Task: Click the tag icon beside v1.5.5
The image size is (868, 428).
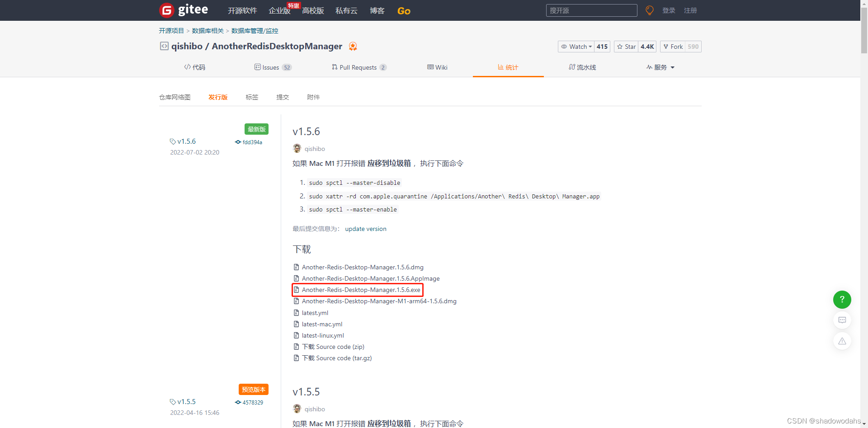Action: point(173,402)
